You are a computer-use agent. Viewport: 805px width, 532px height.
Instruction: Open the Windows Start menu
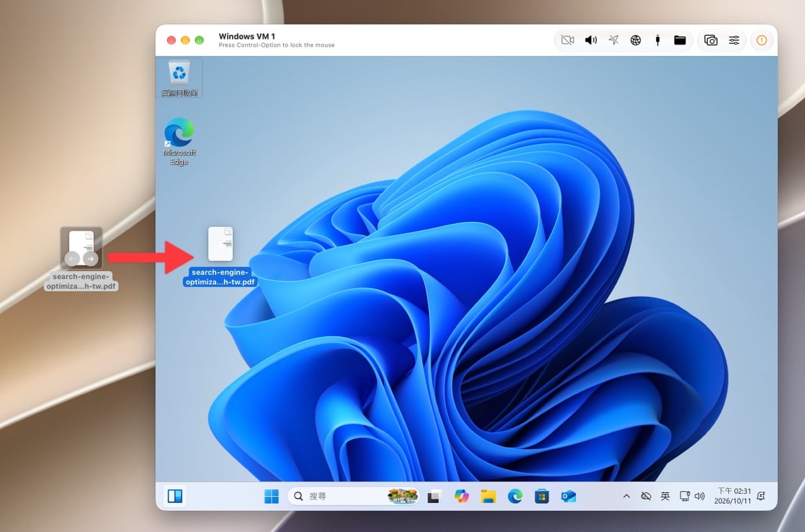(272, 497)
